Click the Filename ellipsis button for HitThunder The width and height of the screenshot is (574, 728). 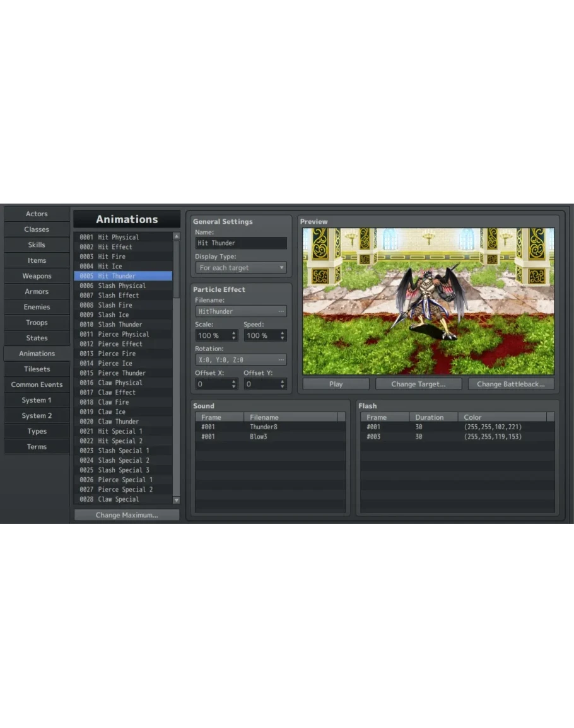281,311
